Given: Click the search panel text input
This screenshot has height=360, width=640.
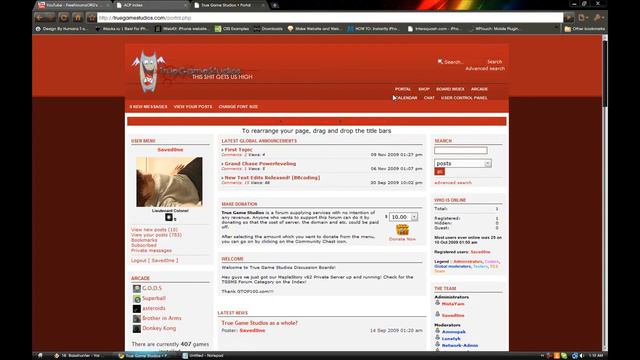Looking at the screenshot, I should click(x=461, y=151).
